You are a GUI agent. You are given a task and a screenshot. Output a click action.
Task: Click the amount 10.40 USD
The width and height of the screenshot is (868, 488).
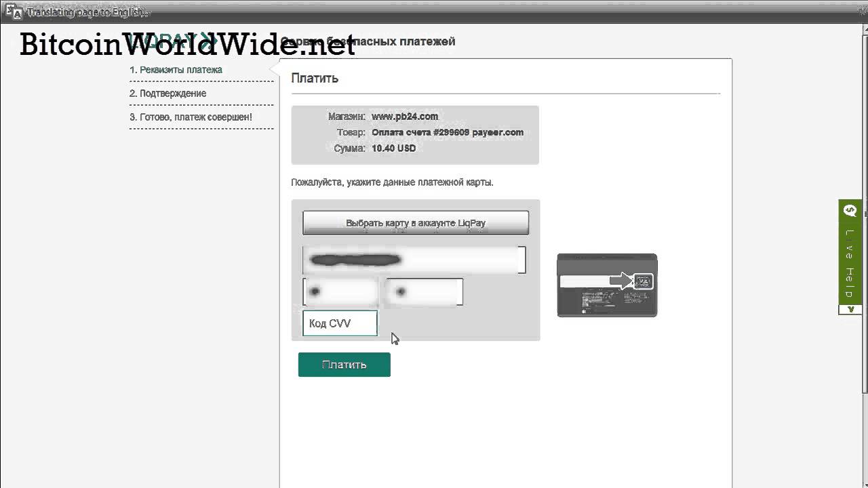point(394,148)
